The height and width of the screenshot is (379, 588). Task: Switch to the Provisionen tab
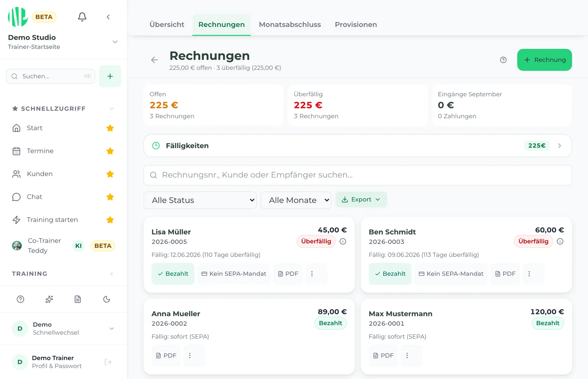(x=356, y=25)
